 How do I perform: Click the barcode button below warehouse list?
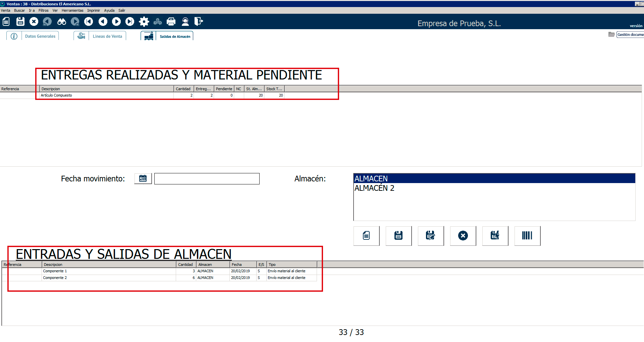point(527,236)
